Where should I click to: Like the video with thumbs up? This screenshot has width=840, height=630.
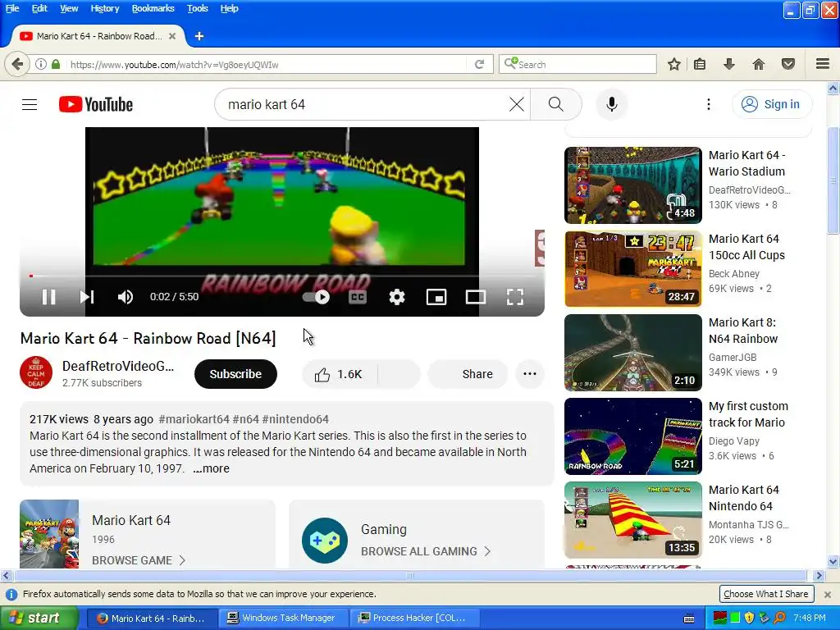coord(339,374)
